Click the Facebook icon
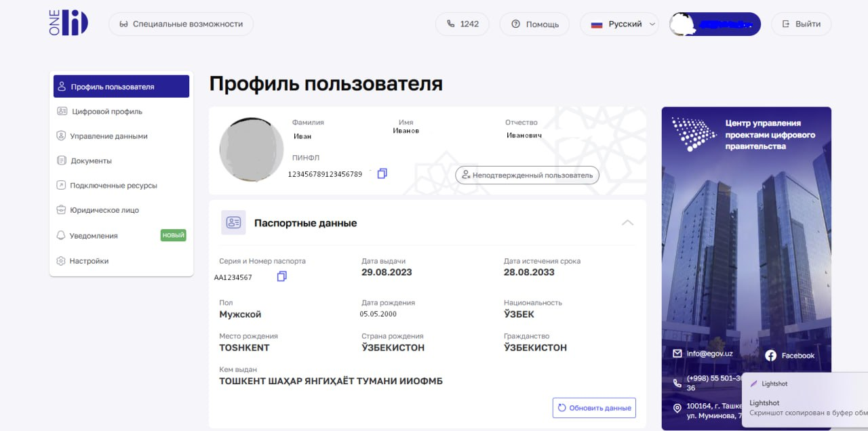Viewport: 868px width, 431px height. point(770,355)
